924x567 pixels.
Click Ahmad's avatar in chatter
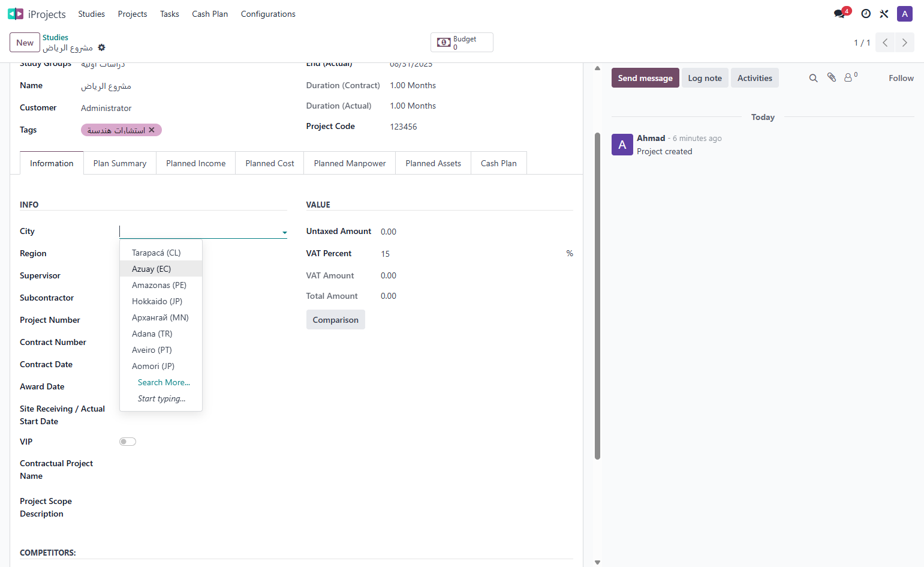(622, 145)
